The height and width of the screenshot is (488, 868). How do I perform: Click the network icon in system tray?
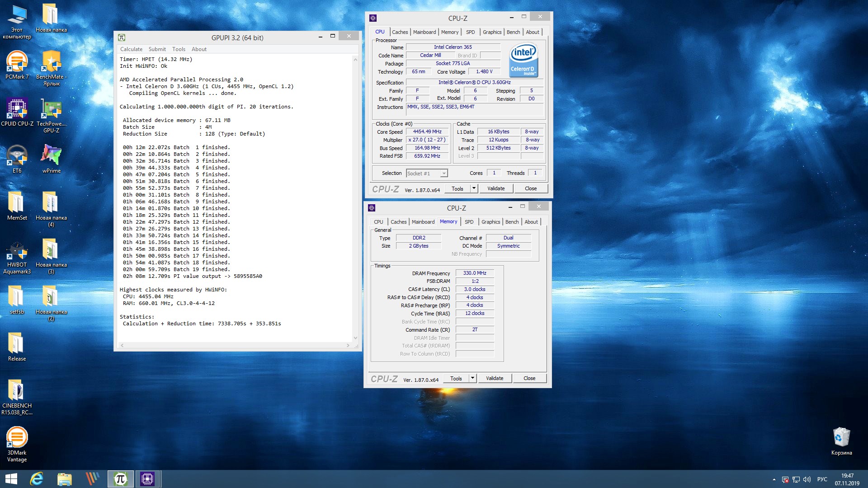[796, 479]
